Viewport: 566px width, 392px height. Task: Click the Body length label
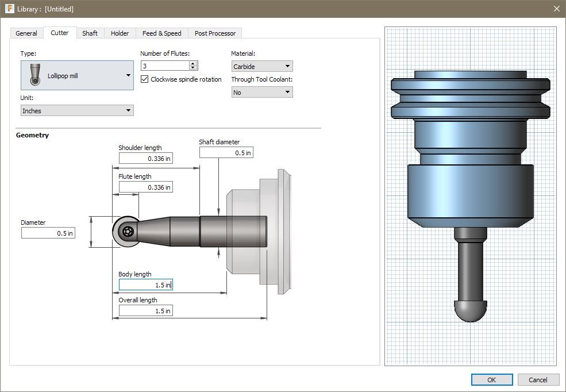(x=134, y=274)
